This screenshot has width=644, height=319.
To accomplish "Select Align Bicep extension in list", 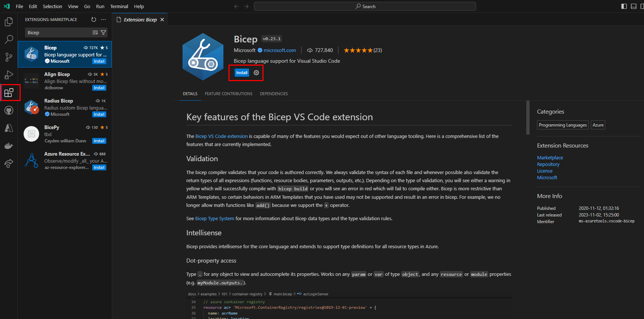I will (x=65, y=81).
